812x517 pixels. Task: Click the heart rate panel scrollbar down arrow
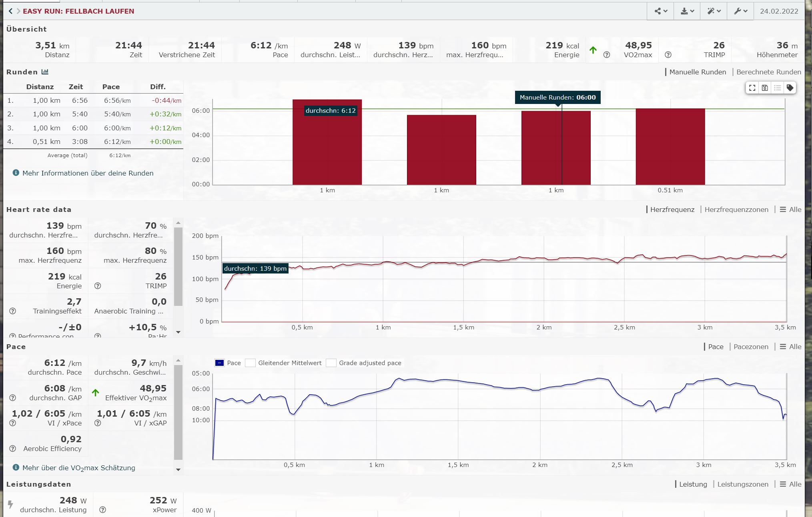178,332
